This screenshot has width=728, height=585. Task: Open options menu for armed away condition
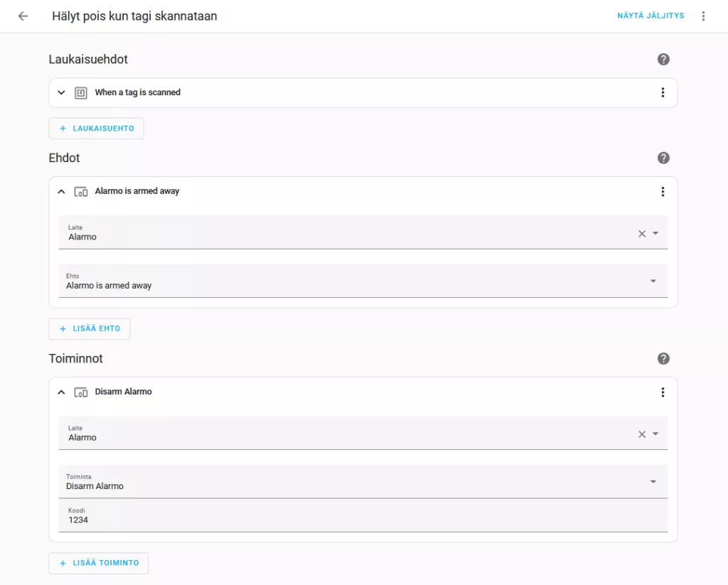point(663,192)
